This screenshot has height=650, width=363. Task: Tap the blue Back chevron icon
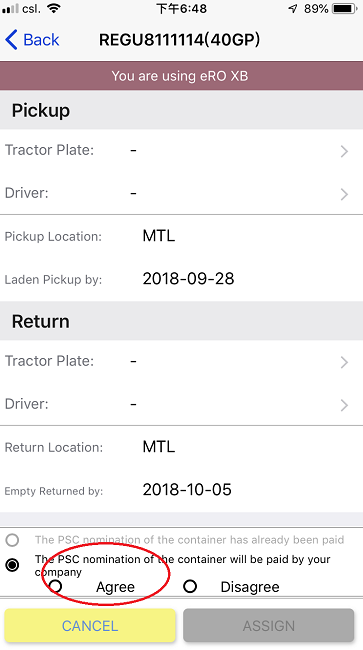pyautogui.click(x=11, y=40)
